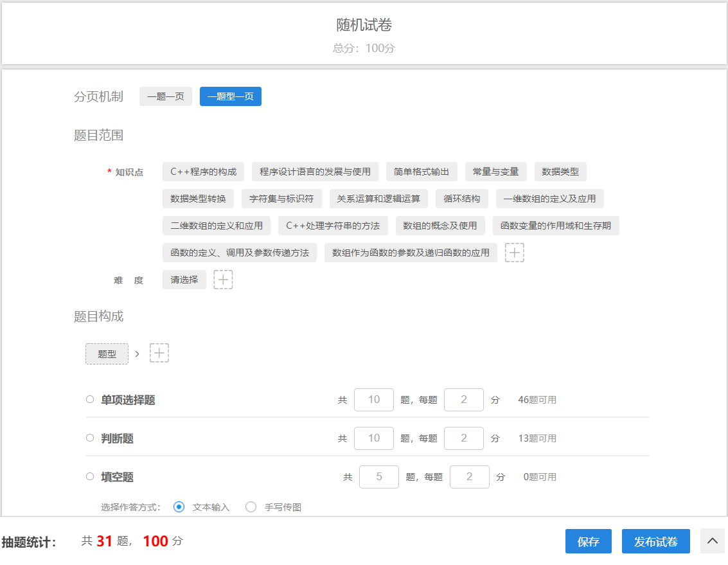The width and height of the screenshot is (728, 565).
Task: Focus the 填空题 question count field
Action: pyautogui.click(x=379, y=477)
